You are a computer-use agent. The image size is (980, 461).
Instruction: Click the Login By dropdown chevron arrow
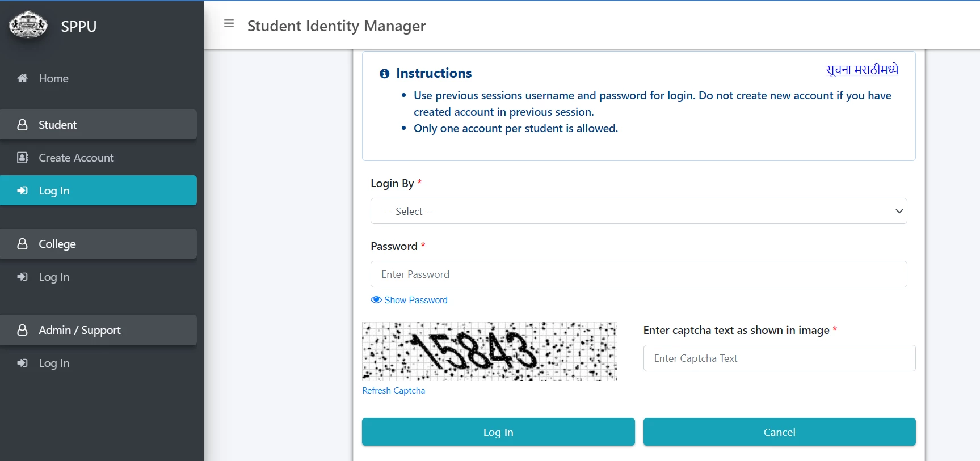[x=898, y=211]
